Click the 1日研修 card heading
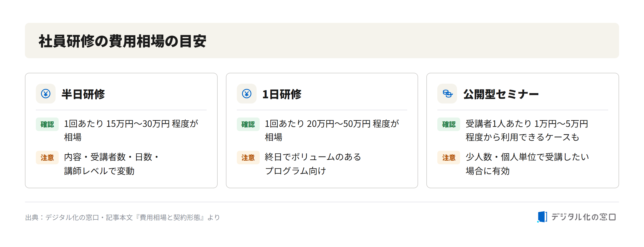Screen dimensions: 644x247 point(282,94)
